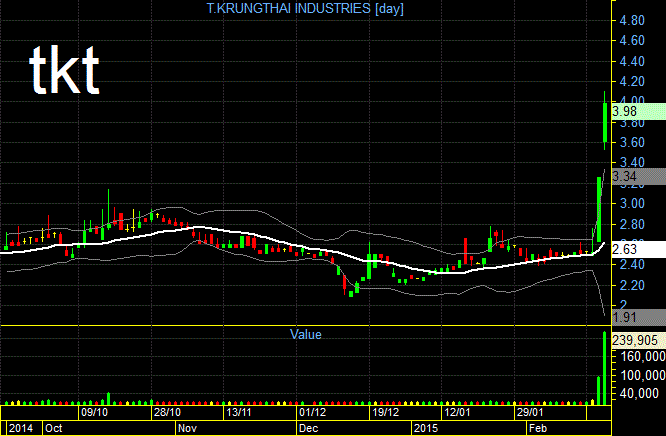
Task: Click the large tkt ticker label
Action: pyautogui.click(x=64, y=70)
